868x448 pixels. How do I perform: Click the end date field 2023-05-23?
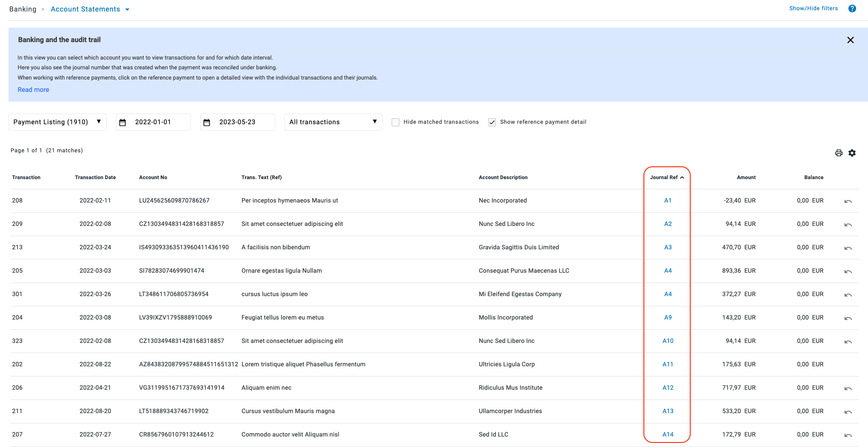pos(237,122)
